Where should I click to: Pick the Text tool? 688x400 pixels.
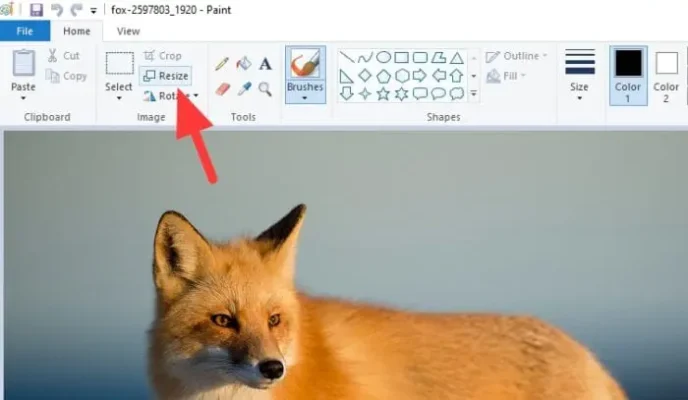click(265, 64)
